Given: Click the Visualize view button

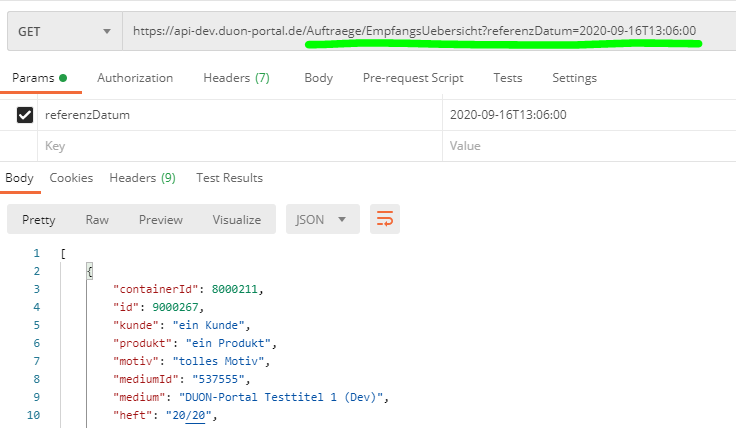Looking at the screenshot, I should (236, 219).
